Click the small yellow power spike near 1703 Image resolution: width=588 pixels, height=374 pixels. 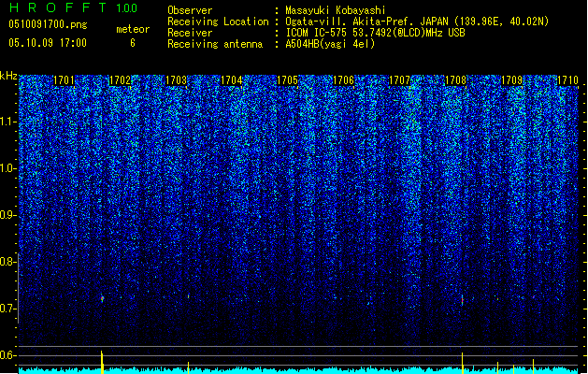pyautogui.click(x=188, y=367)
